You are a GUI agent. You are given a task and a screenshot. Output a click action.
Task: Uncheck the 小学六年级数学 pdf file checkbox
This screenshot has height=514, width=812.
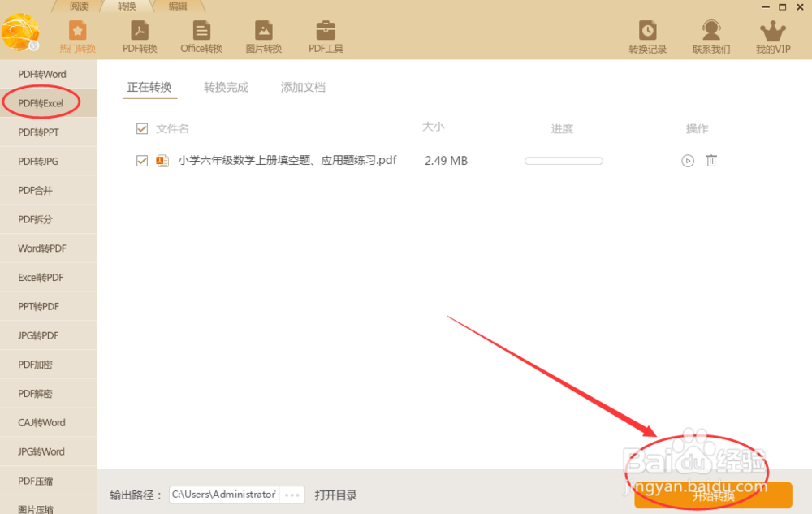[x=142, y=161]
